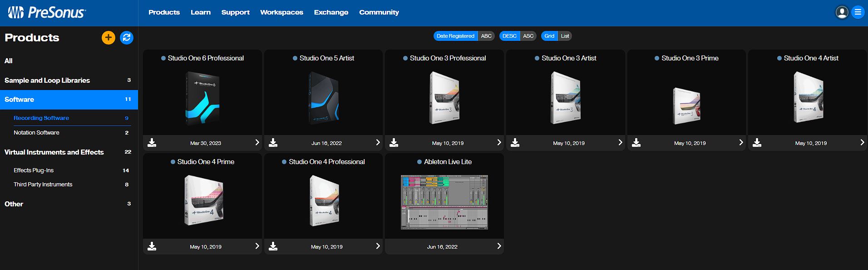Download Studio One 3 Prime

tap(636, 143)
